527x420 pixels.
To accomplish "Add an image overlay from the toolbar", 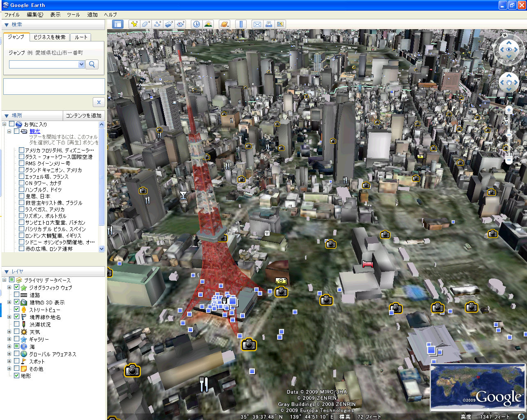I will pos(169,24).
